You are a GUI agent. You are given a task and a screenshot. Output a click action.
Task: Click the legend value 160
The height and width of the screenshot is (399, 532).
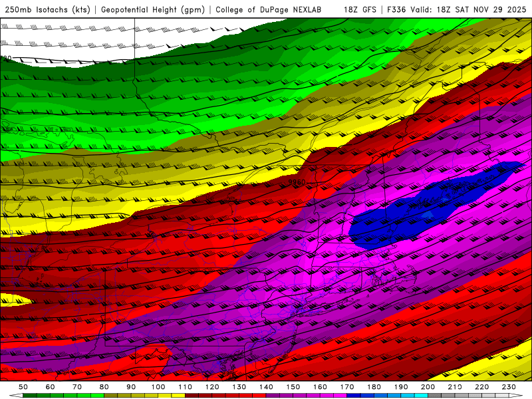point(320,387)
